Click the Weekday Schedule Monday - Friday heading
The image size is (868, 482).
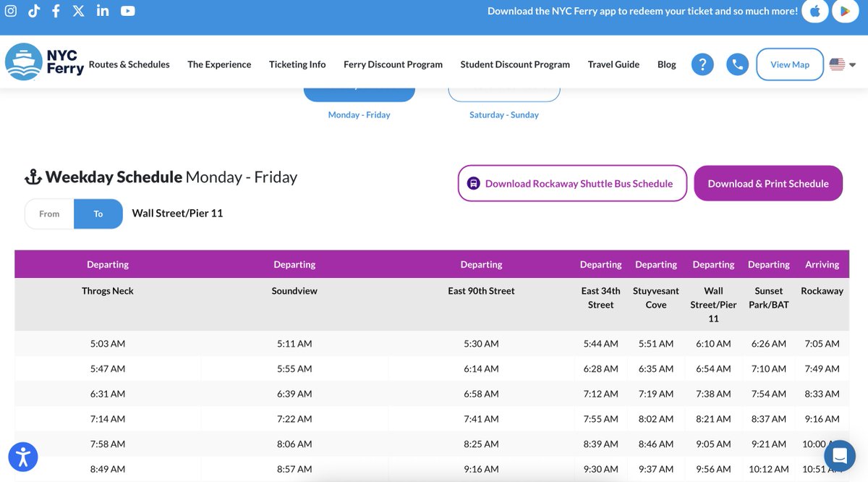pos(171,177)
